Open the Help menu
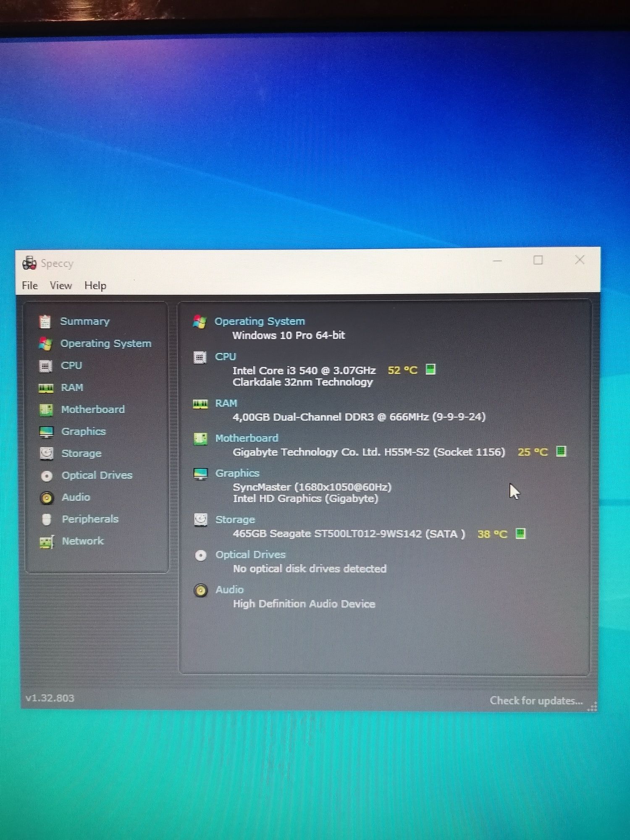The width and height of the screenshot is (630, 840). click(x=95, y=286)
